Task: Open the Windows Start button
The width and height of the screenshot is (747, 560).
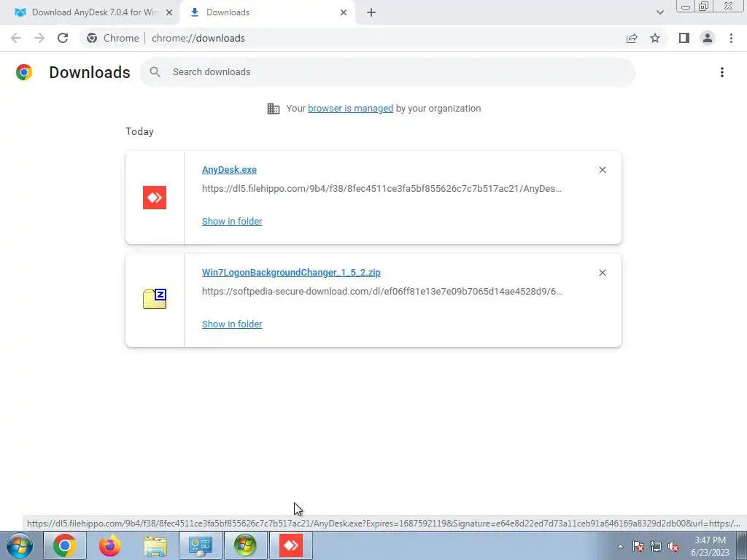Action: 20,545
